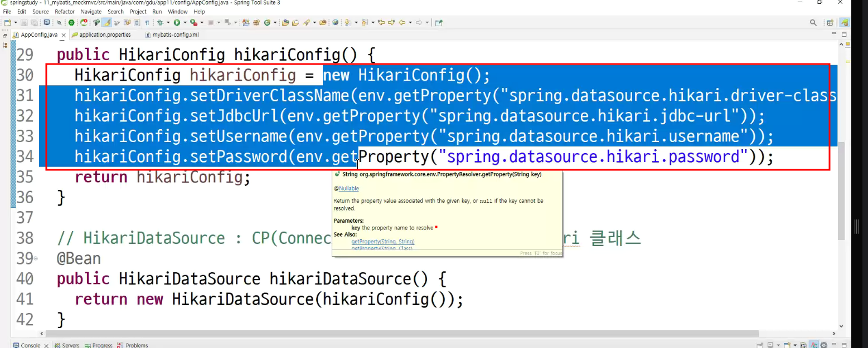Click the return hikariConfig line 35
868x348 pixels.
pyautogui.click(x=162, y=177)
